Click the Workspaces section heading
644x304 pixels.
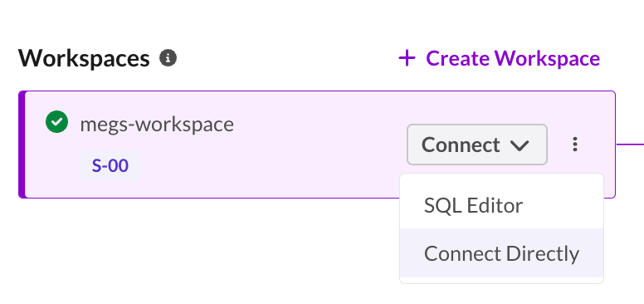84,58
